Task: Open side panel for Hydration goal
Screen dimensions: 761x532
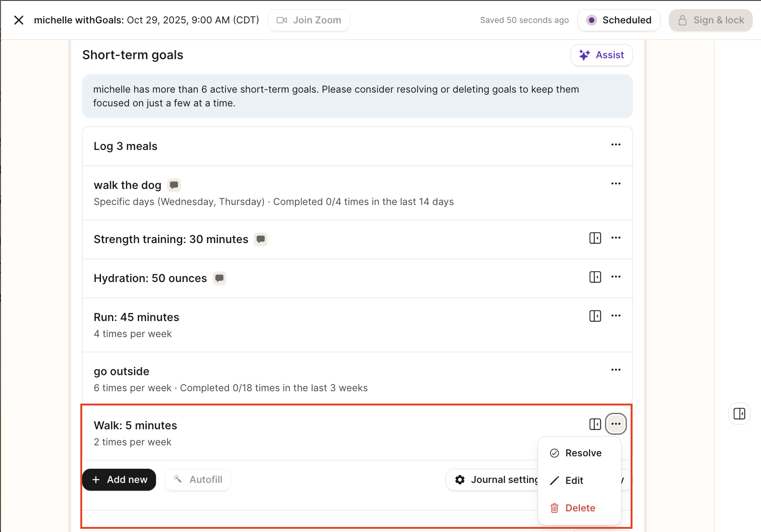Action: 595,277
